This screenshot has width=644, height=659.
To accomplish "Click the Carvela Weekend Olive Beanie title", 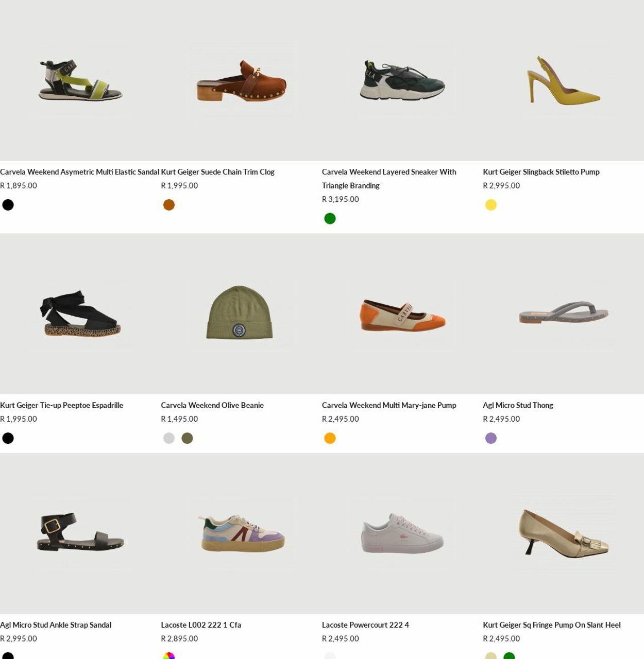I will tap(212, 405).
